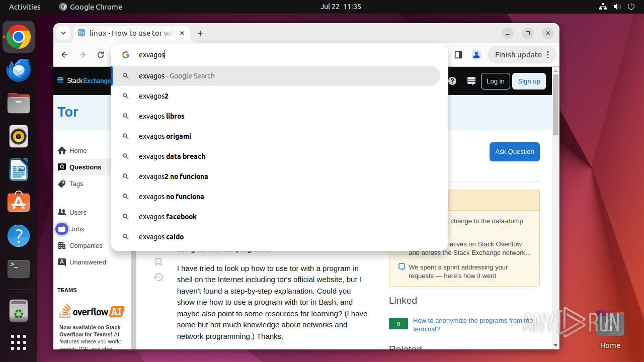Open the Activities overview
Screen dimensions: 644x362
pos(25,7)
